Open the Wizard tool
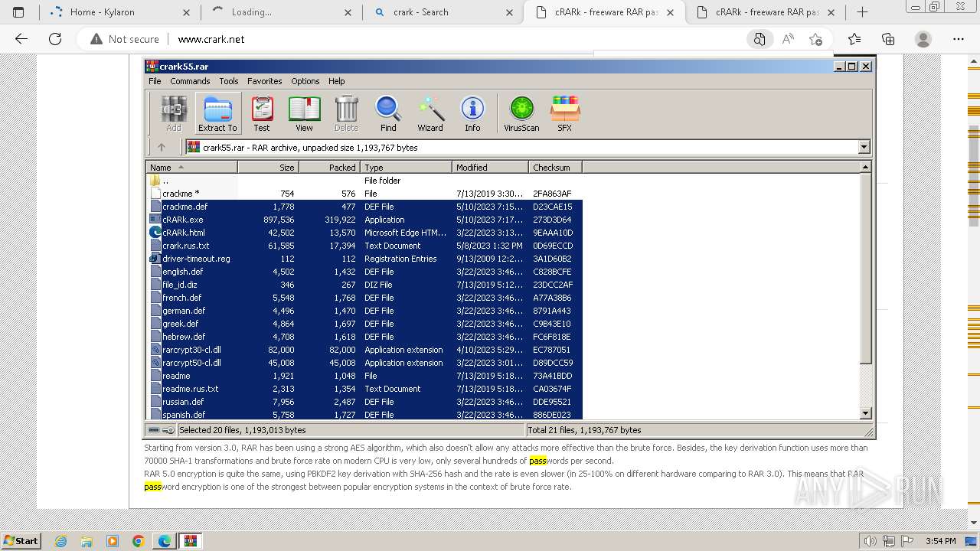 430,113
